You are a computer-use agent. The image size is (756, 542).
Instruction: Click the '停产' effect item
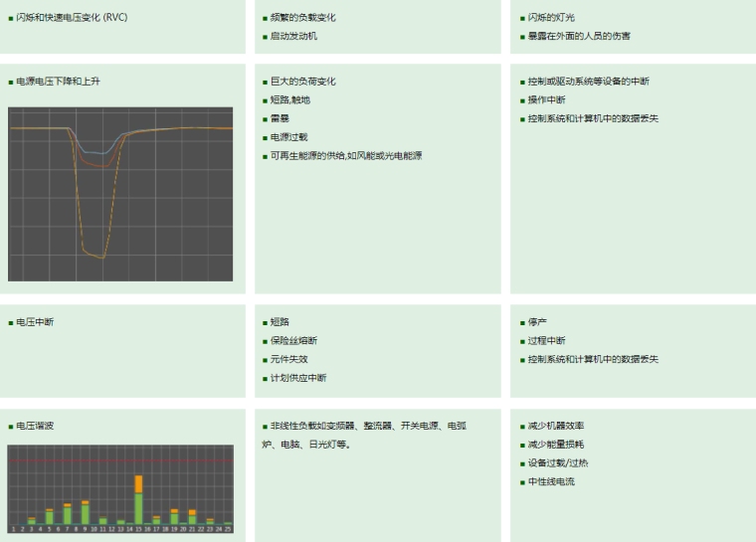point(537,322)
